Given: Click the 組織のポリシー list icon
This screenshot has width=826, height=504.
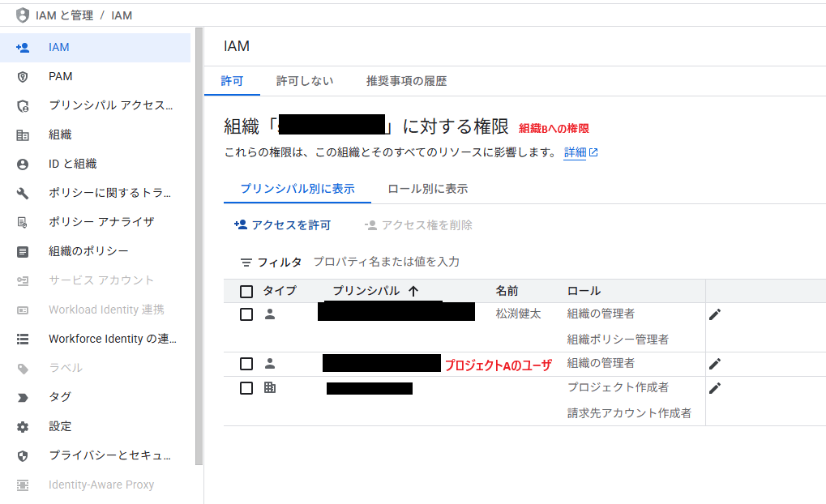Looking at the screenshot, I should [23, 252].
